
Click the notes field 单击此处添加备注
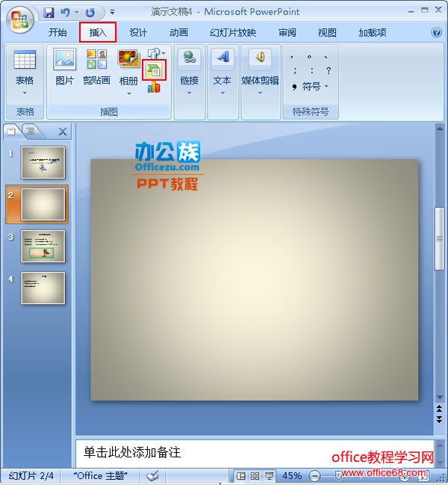tap(255, 454)
